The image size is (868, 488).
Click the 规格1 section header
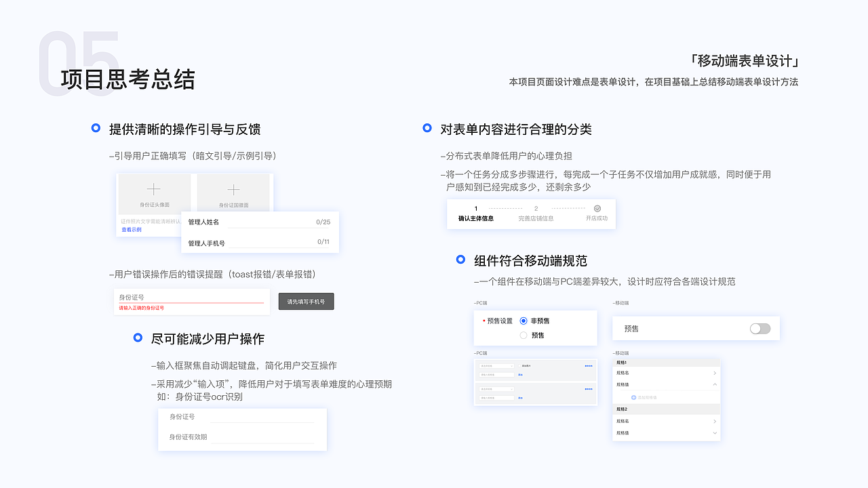[x=666, y=362]
